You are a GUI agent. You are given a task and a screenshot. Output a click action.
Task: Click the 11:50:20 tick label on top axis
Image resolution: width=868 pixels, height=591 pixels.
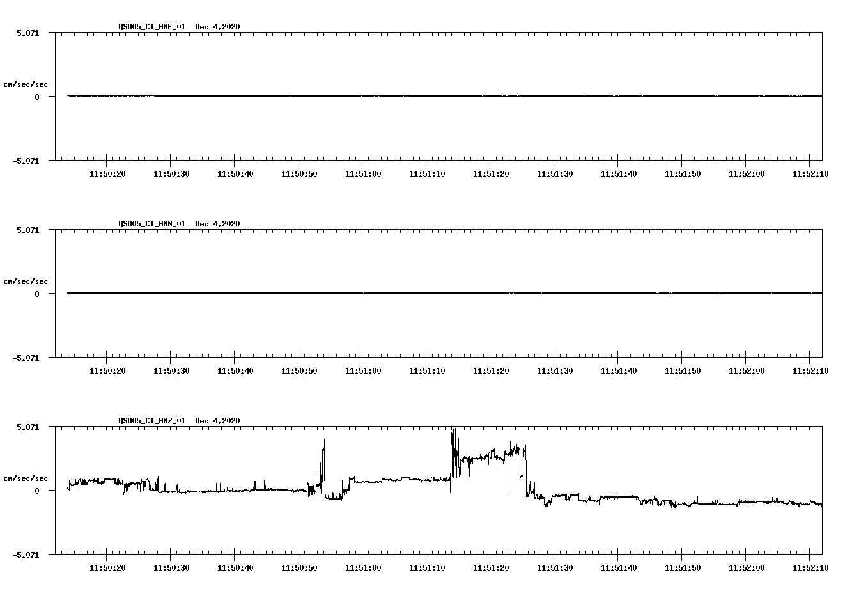point(107,173)
